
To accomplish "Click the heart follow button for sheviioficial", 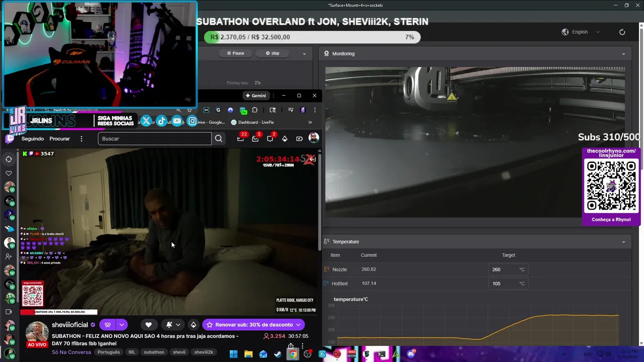I will click(148, 325).
